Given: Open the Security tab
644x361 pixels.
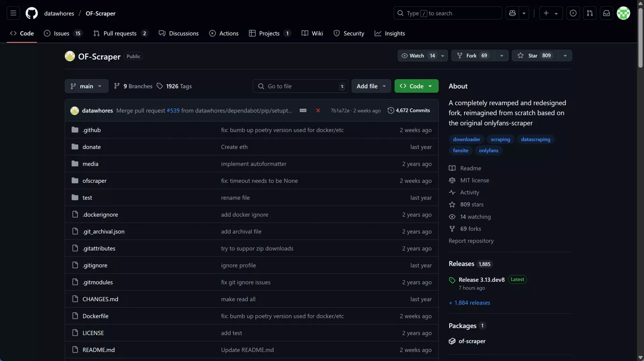Looking at the screenshot, I should tap(349, 33).
